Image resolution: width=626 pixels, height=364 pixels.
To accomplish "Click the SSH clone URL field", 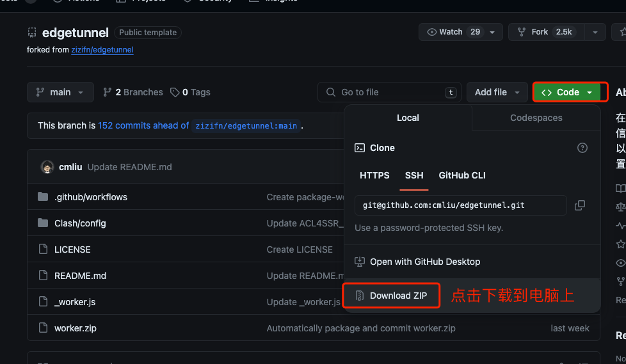I will coord(460,205).
